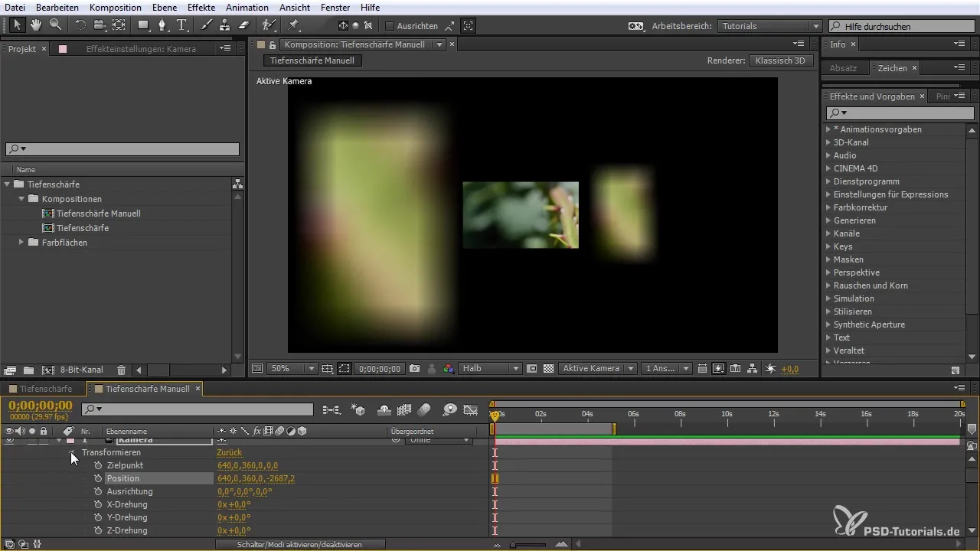Open the show channel color icon

(x=449, y=368)
